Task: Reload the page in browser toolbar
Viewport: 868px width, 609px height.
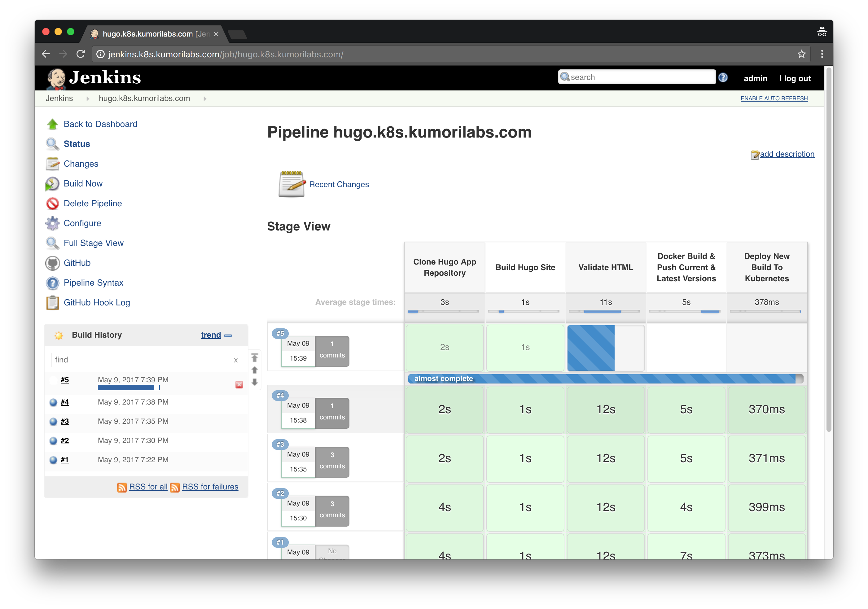Action: click(x=81, y=54)
